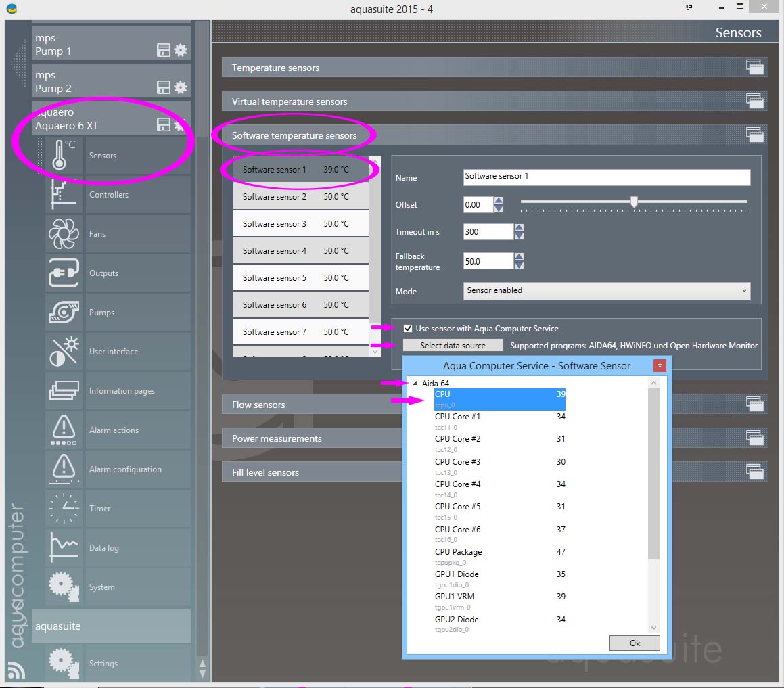Select Software sensor 3 in list

point(300,224)
